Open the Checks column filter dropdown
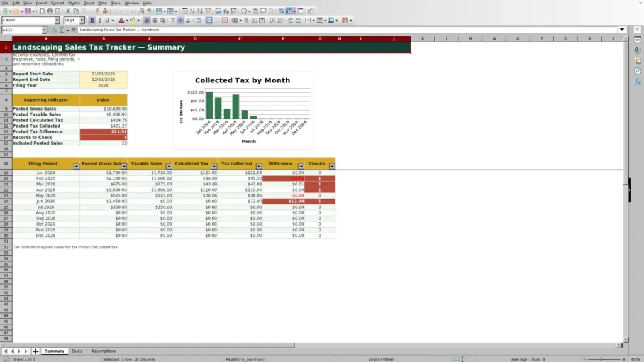This screenshot has height=362, width=644. pyautogui.click(x=332, y=166)
